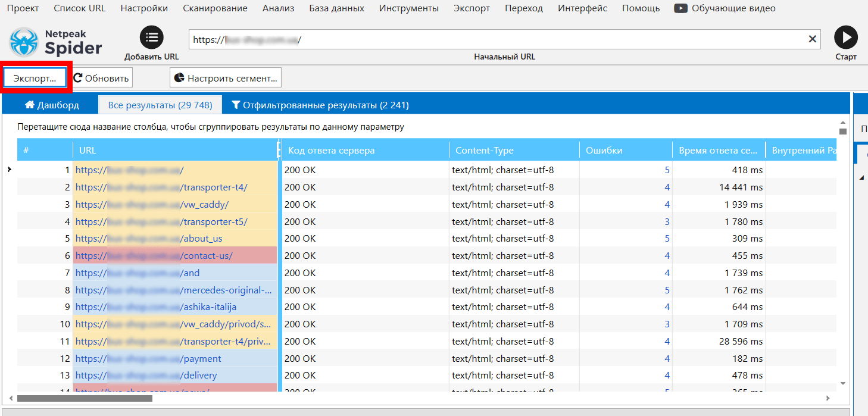Open the Интерфейс menu

pos(583,8)
